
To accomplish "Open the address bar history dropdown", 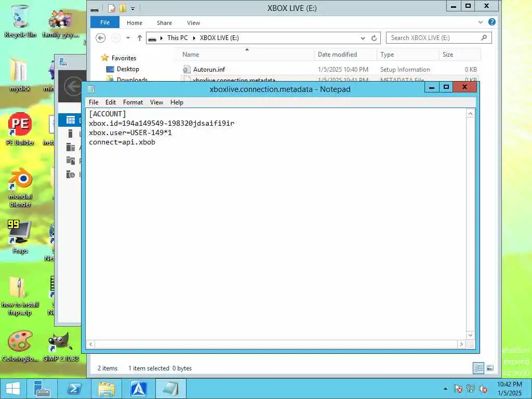I will [x=363, y=38].
